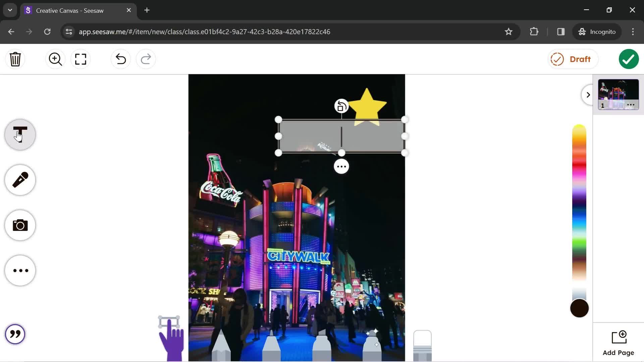644x362 pixels.
Task: Open the browser extensions menu
Action: click(x=534, y=32)
